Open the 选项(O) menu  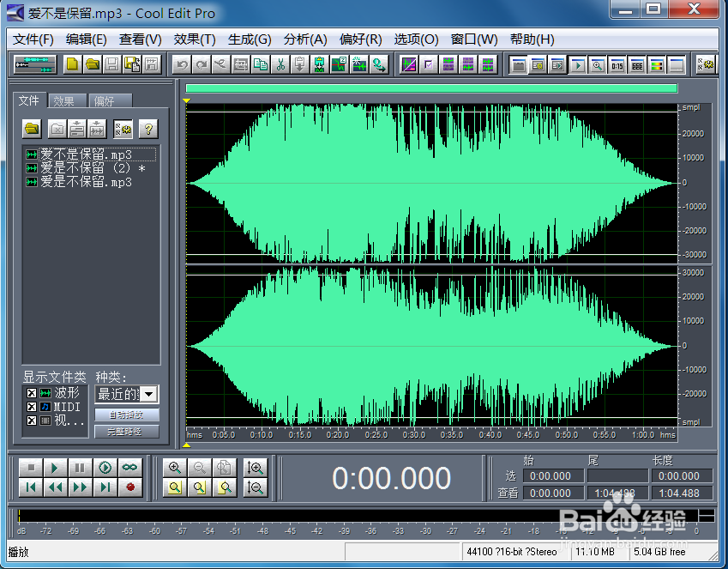[416, 39]
